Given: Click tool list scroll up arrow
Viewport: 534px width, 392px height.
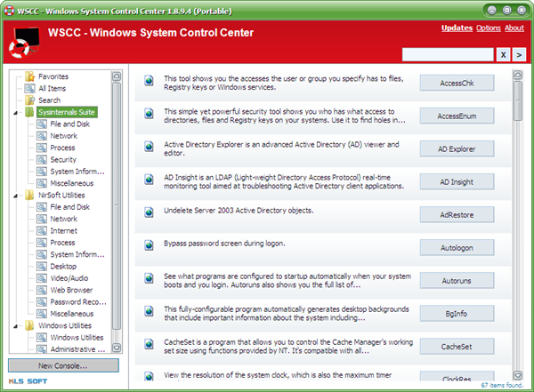Looking at the screenshot, I should pyautogui.click(x=518, y=75).
